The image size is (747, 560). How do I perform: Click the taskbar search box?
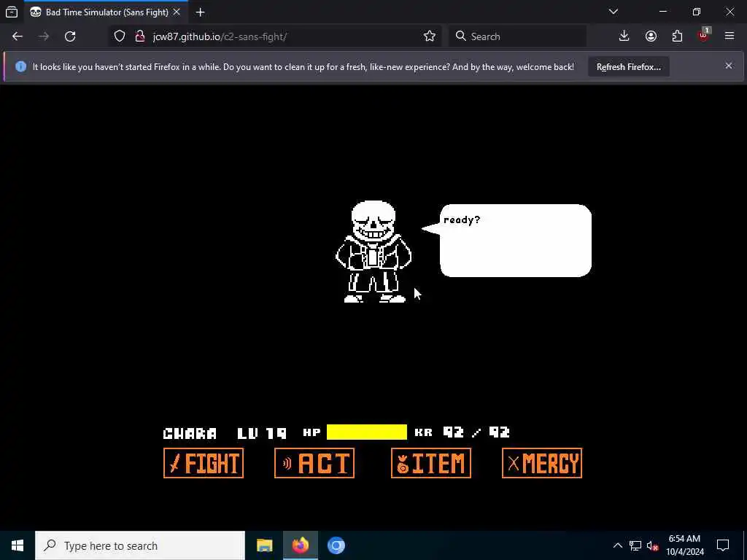coord(140,545)
